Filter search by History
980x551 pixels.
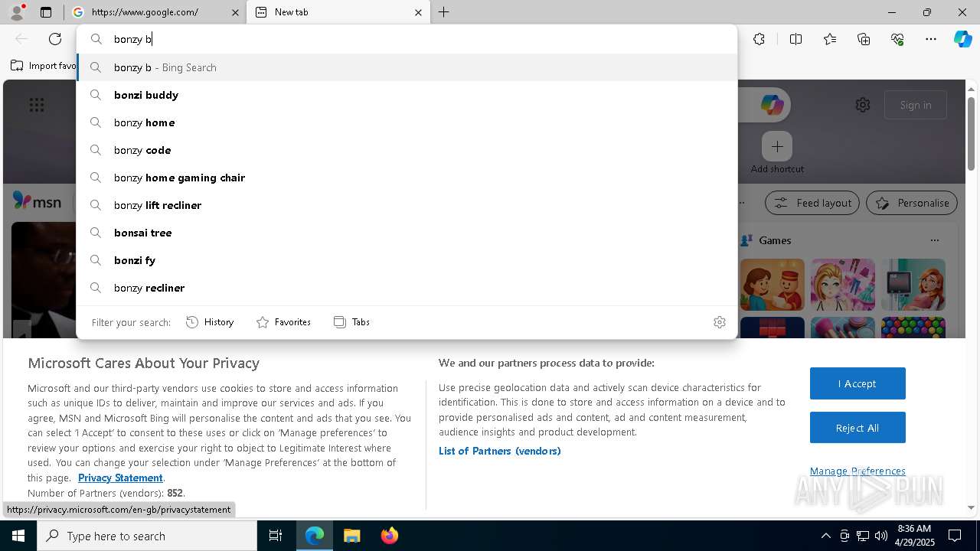point(210,322)
